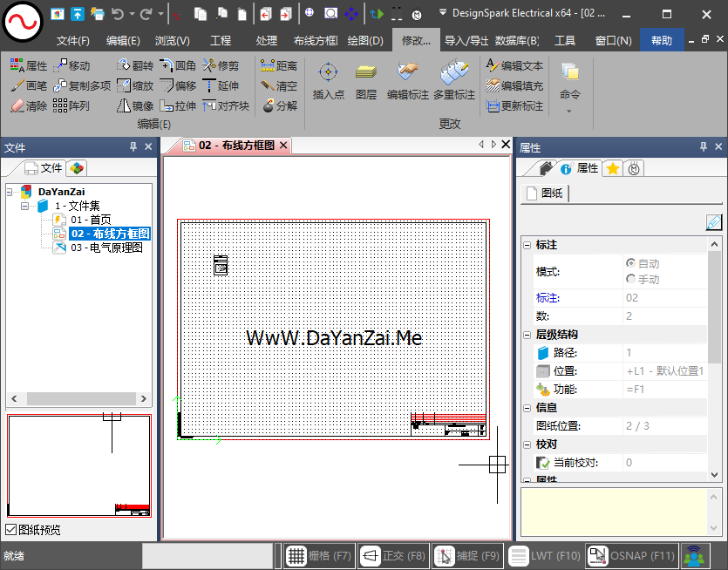Open quick access toolbar customize dropdown

point(442,12)
